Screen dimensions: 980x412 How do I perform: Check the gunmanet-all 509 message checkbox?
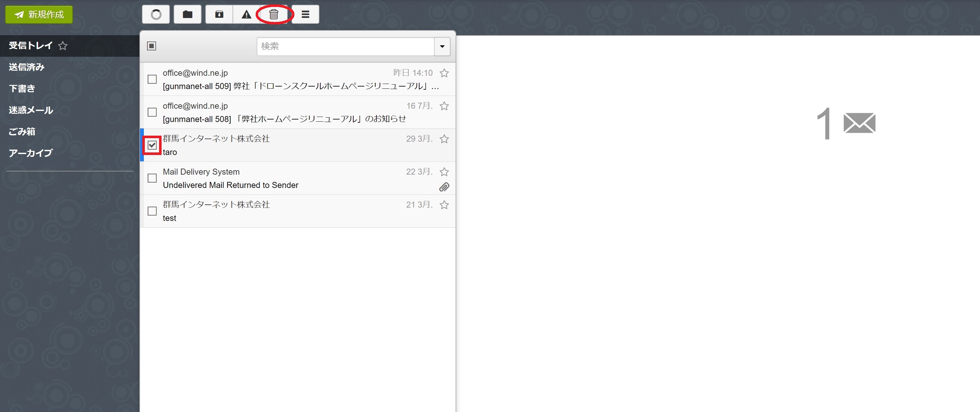tap(152, 79)
